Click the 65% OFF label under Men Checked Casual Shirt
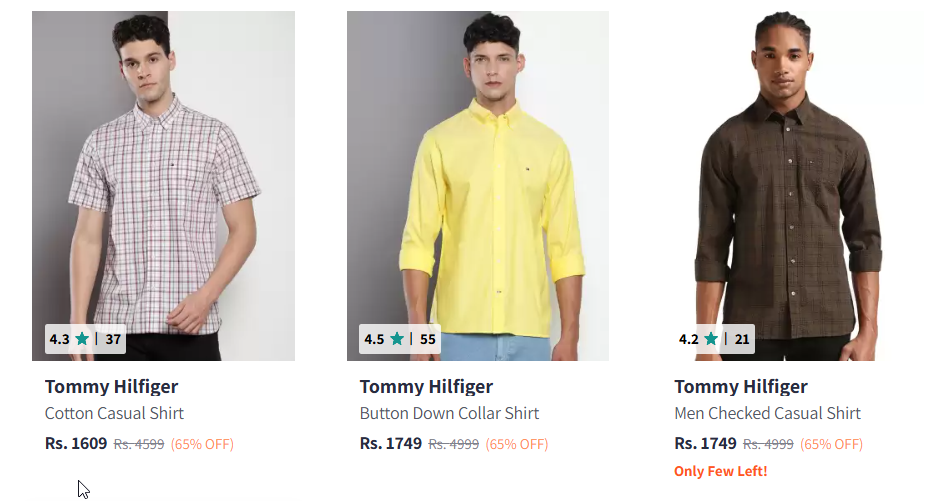This screenshot has height=501, width=937. click(831, 444)
